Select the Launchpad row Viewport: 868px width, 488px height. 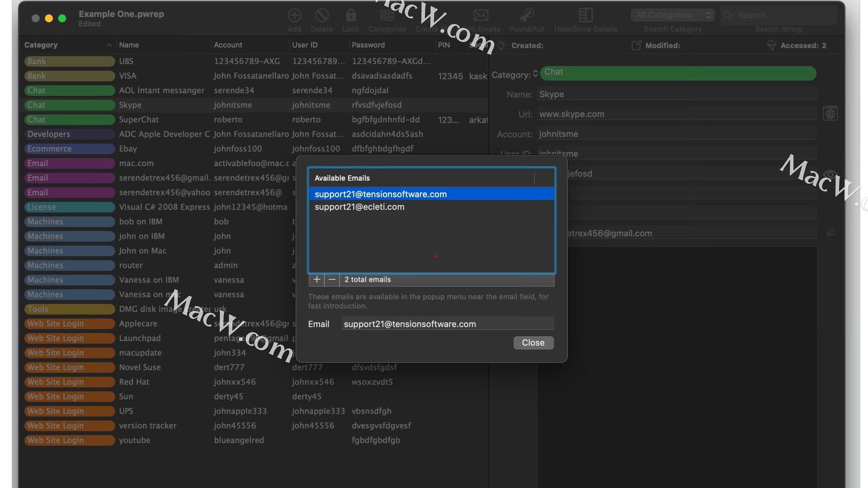tap(158, 338)
